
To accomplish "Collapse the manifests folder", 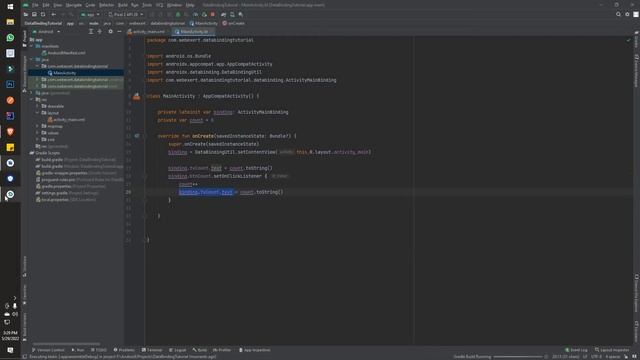I will [x=31, y=46].
